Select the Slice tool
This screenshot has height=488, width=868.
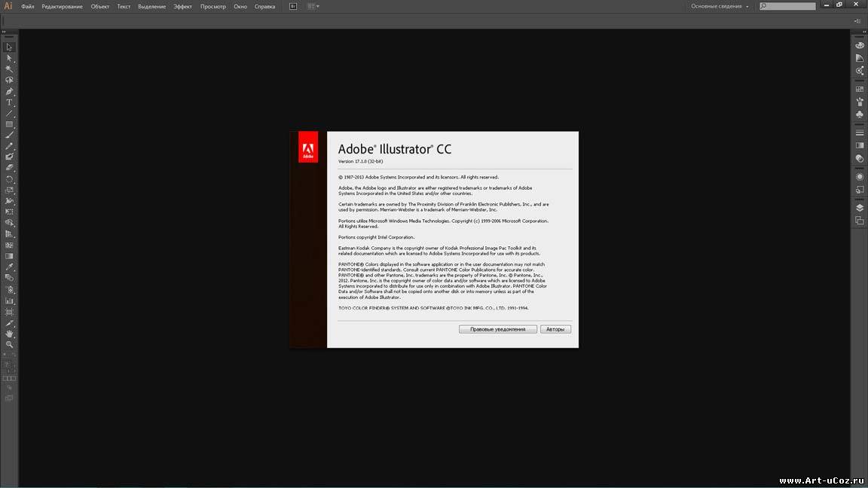9,323
